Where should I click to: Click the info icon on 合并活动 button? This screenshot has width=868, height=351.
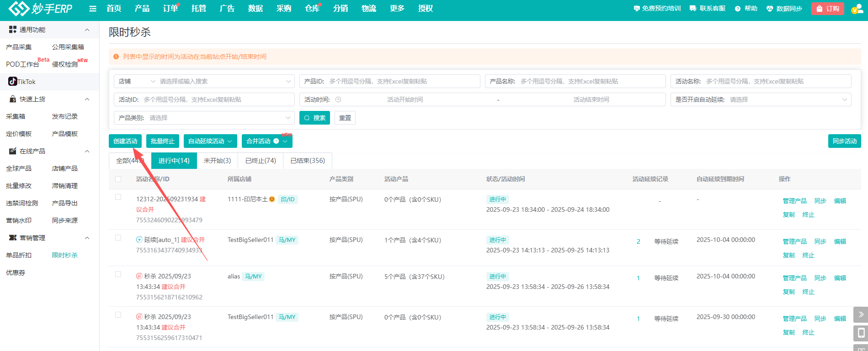pyautogui.click(x=276, y=141)
